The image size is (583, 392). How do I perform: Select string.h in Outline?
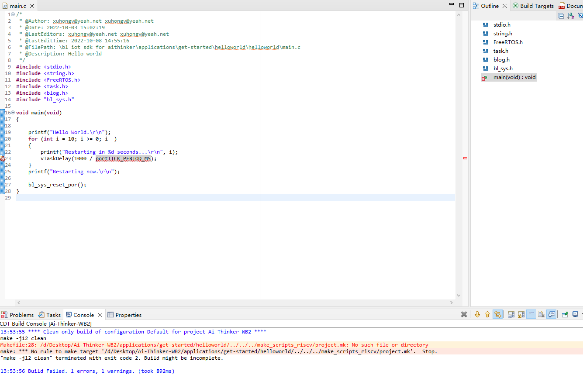pos(503,34)
